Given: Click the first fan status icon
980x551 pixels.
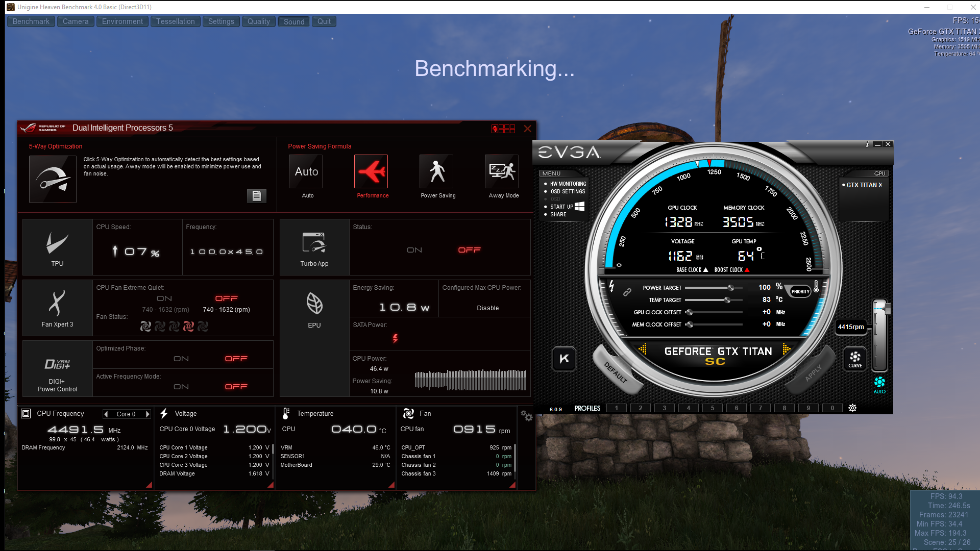Looking at the screenshot, I should point(145,326).
